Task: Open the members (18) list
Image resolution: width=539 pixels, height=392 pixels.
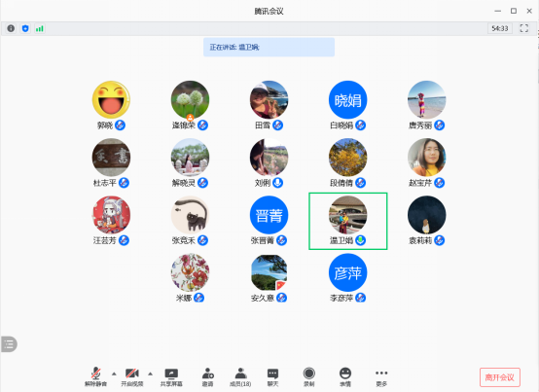Action: (x=240, y=377)
